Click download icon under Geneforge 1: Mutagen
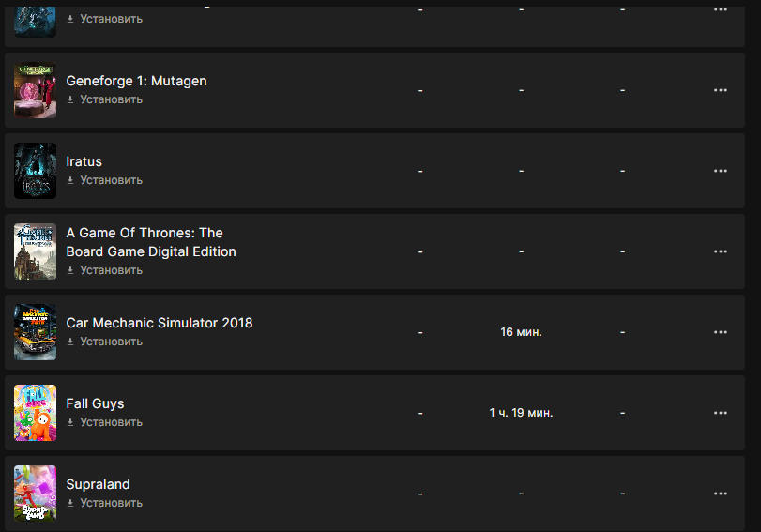This screenshot has width=761, height=532. (70, 99)
